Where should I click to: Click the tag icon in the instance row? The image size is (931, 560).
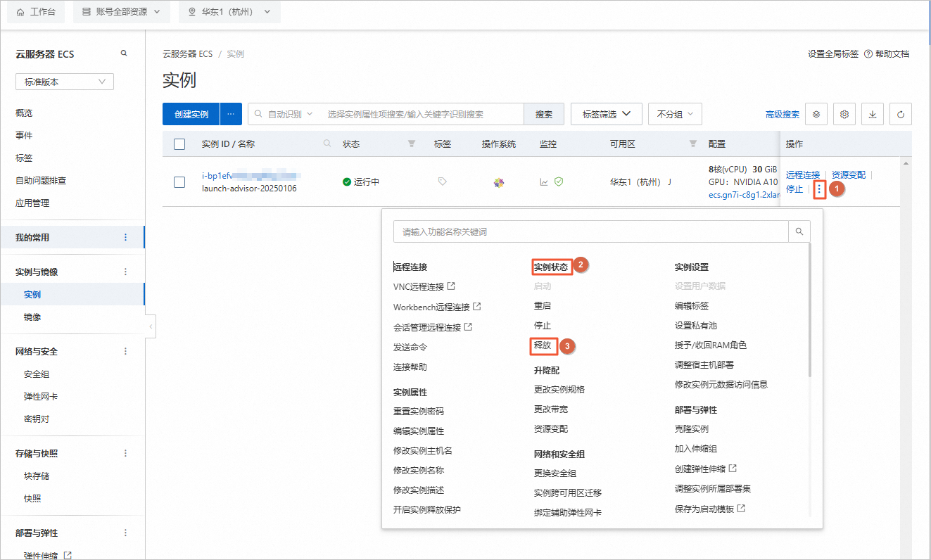click(x=442, y=182)
